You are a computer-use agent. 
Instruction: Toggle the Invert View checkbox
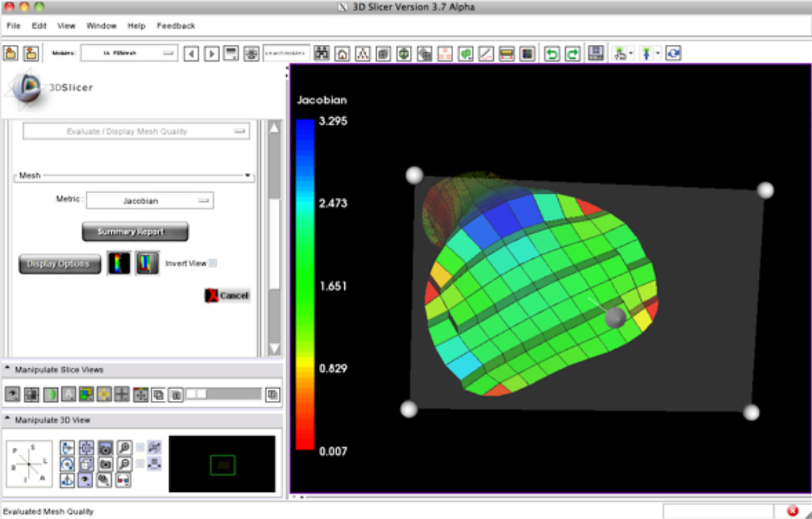pyautogui.click(x=214, y=263)
